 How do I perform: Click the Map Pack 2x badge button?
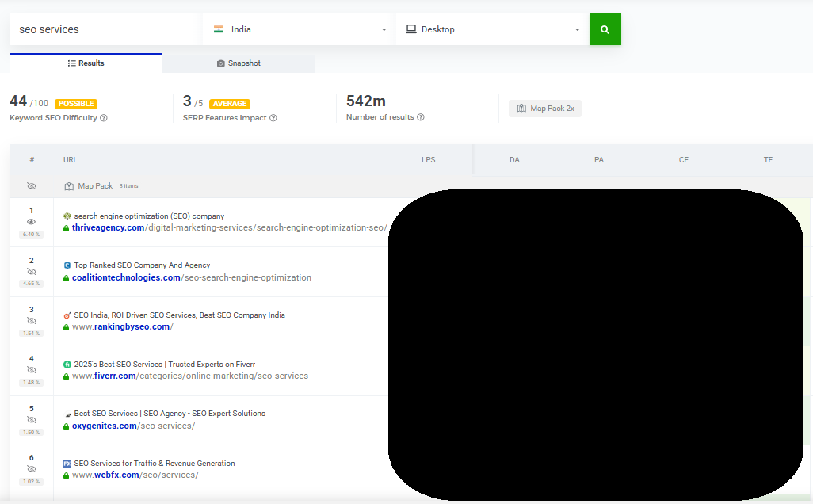[545, 109]
